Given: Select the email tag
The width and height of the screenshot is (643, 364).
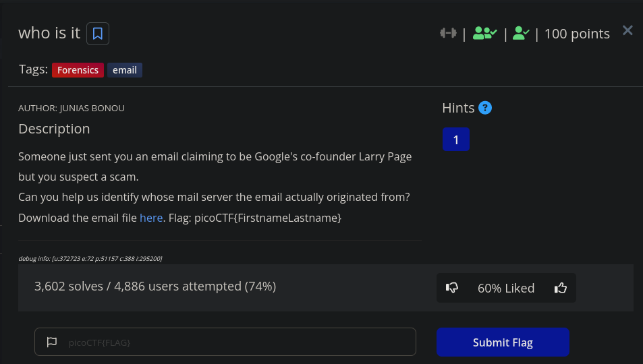Looking at the screenshot, I should point(125,70).
